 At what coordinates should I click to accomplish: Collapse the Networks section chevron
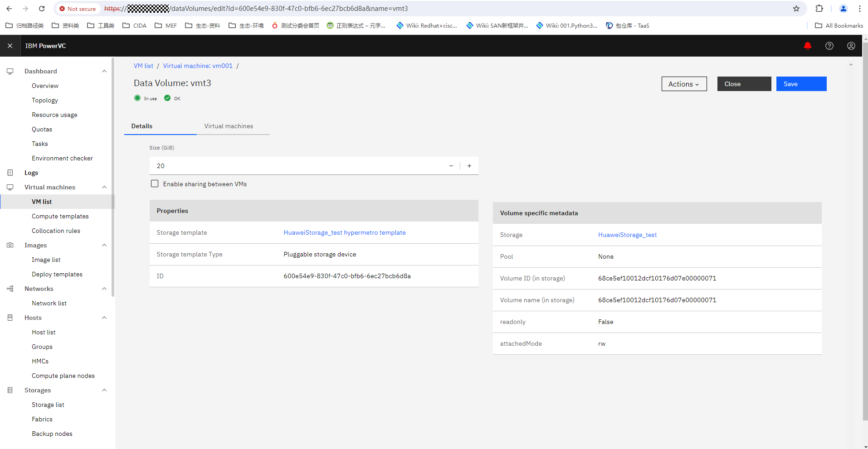coord(104,289)
